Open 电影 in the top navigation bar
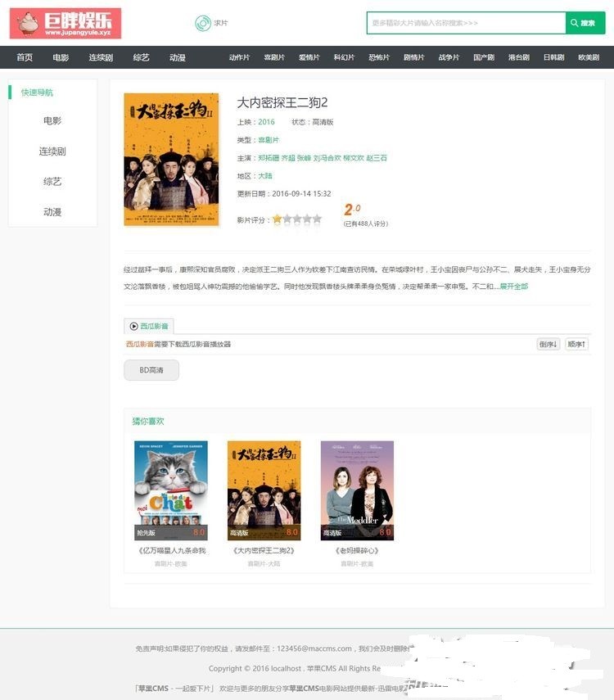The width and height of the screenshot is (614, 700). 61,57
